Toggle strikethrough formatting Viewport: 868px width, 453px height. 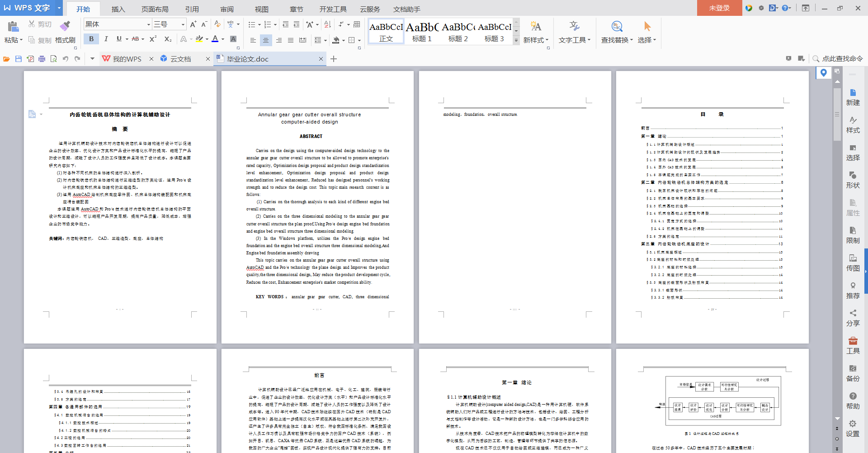tap(135, 39)
